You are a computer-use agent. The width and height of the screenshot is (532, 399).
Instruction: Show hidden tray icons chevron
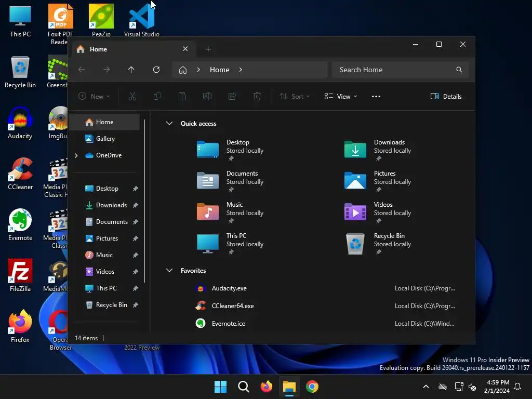[x=426, y=387]
